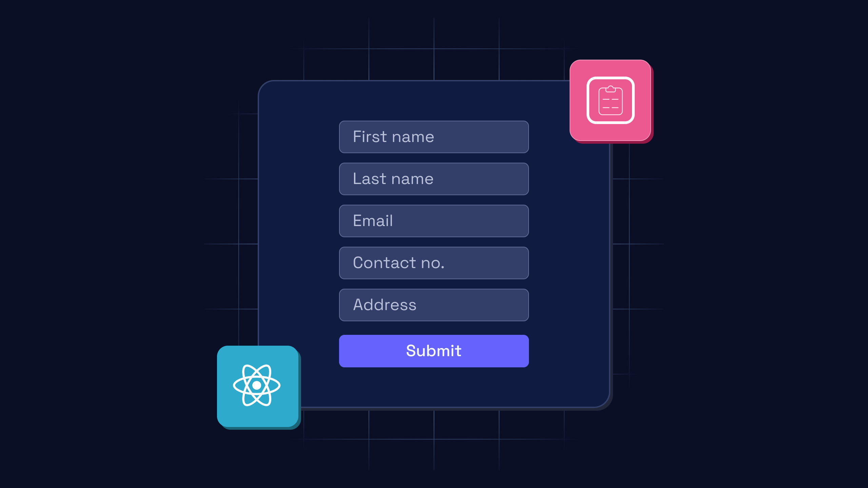Click the Email input field
The width and height of the screenshot is (868, 488).
tap(434, 221)
